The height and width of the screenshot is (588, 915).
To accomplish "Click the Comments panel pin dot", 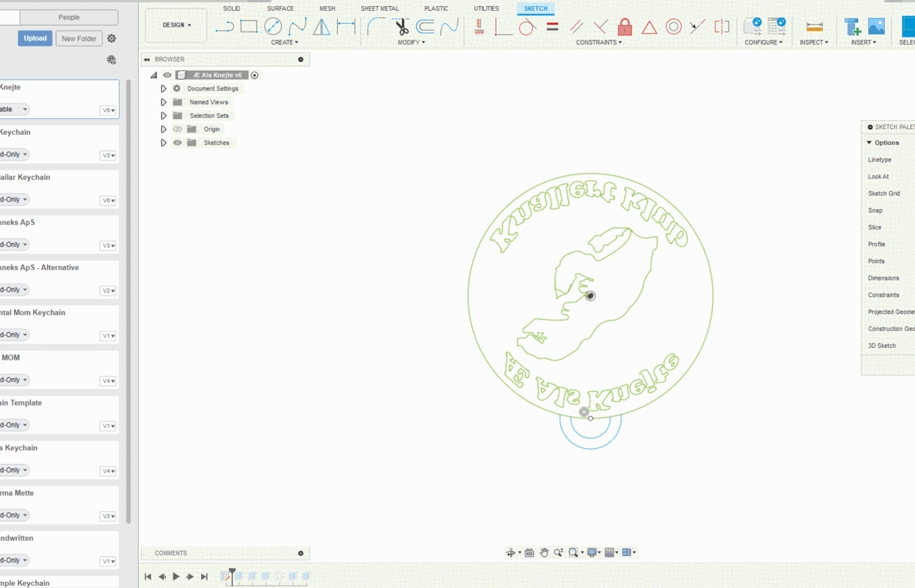I will point(301,553).
